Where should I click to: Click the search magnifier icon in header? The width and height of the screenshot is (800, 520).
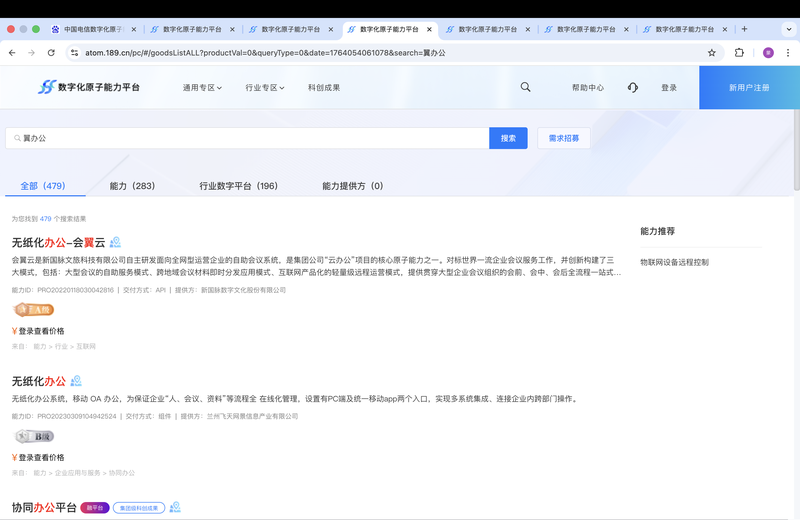(526, 87)
